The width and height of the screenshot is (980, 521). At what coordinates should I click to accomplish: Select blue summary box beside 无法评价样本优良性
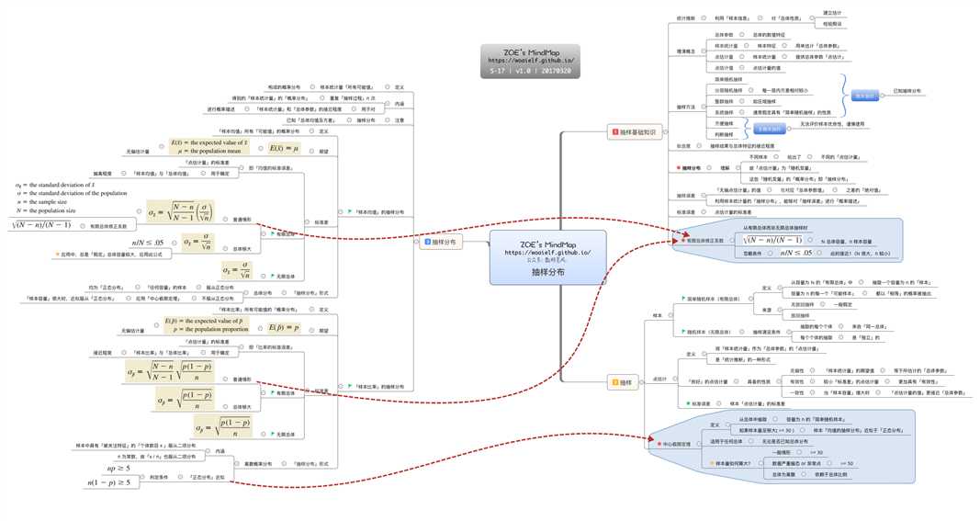[769, 129]
